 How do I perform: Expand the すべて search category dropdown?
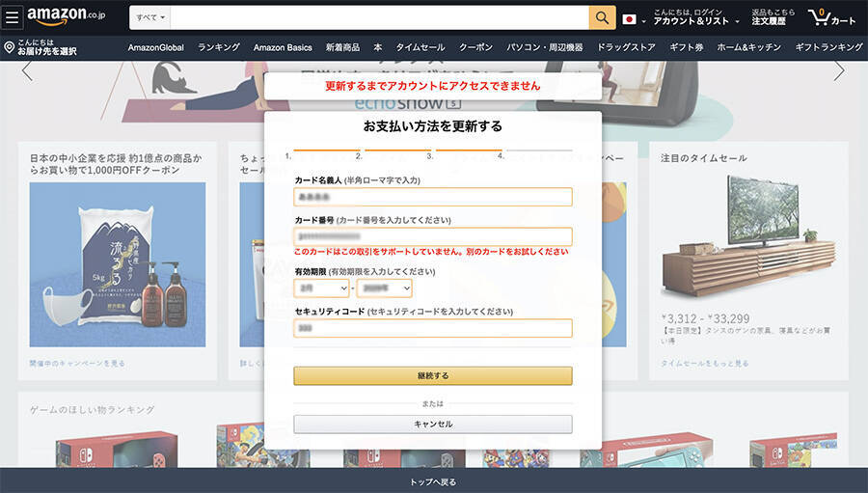click(x=150, y=17)
